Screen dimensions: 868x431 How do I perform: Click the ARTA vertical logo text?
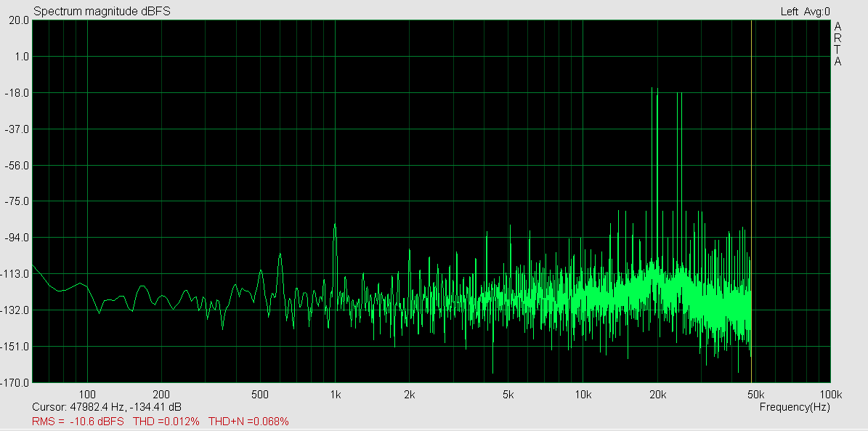pyautogui.click(x=837, y=44)
